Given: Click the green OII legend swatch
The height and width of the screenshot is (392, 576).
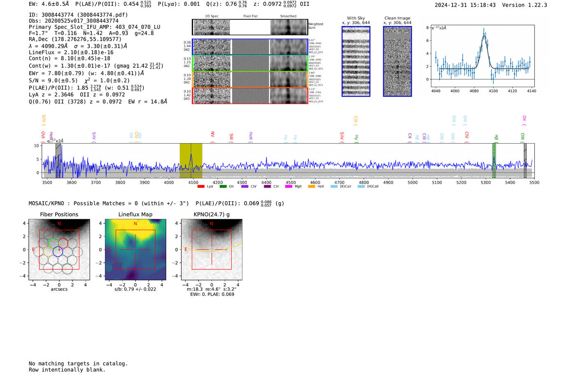Looking at the screenshot, I should coord(223,186).
